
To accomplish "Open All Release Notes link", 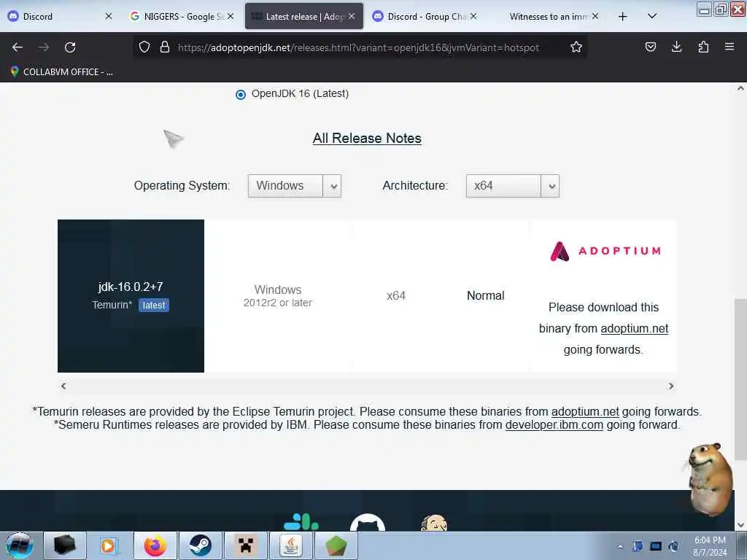I will (x=367, y=138).
